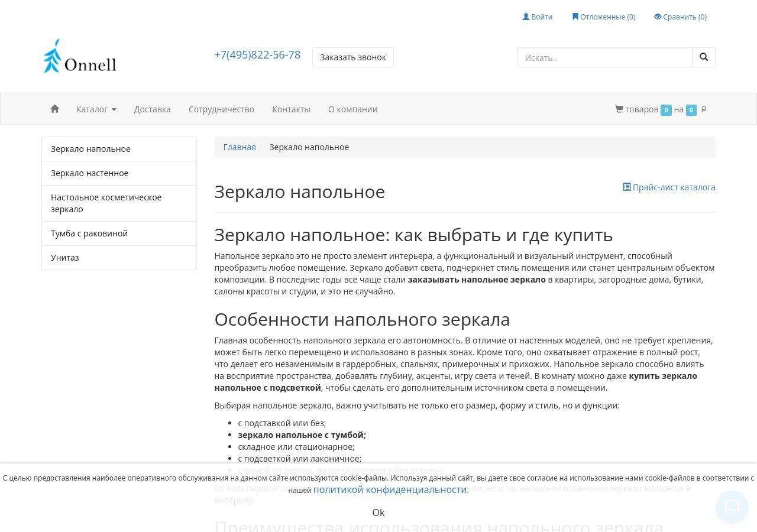
Task: Open Войти login link
Action: click(538, 17)
